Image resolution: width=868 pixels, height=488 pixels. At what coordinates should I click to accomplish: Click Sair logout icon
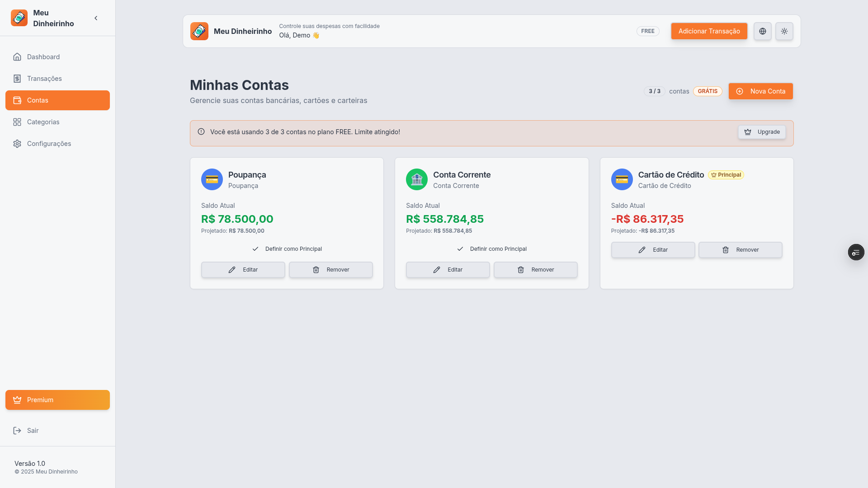pos(17,431)
